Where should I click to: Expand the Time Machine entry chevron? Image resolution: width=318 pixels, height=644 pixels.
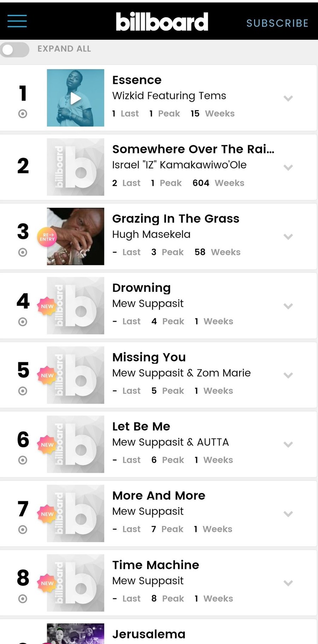tap(288, 583)
